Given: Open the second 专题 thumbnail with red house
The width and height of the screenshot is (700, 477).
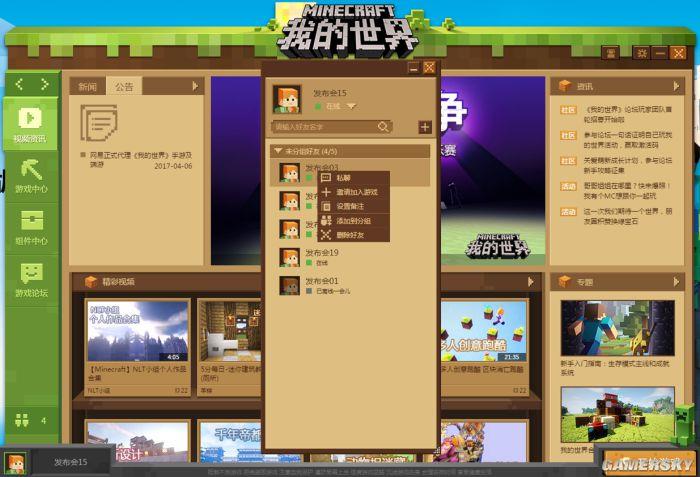Looking at the screenshot, I should [617, 414].
